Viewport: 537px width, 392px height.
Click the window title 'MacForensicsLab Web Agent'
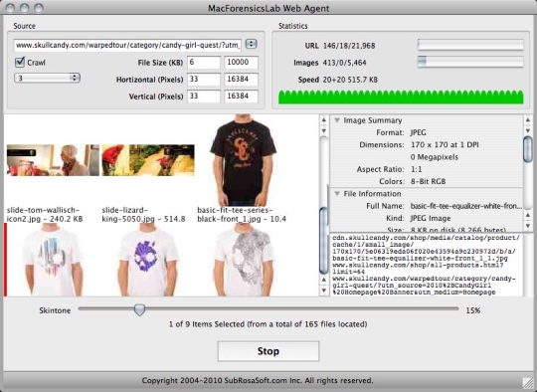point(268,8)
